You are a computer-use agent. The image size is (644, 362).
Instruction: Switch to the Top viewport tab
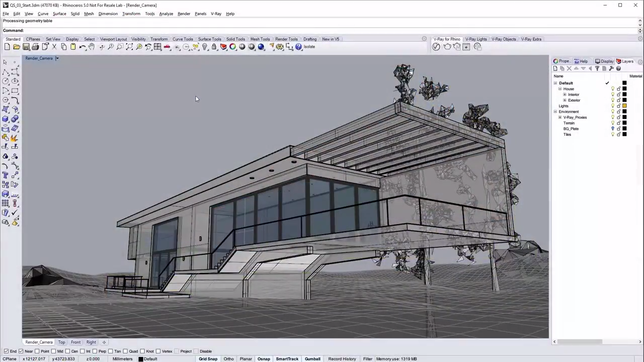[61, 342]
